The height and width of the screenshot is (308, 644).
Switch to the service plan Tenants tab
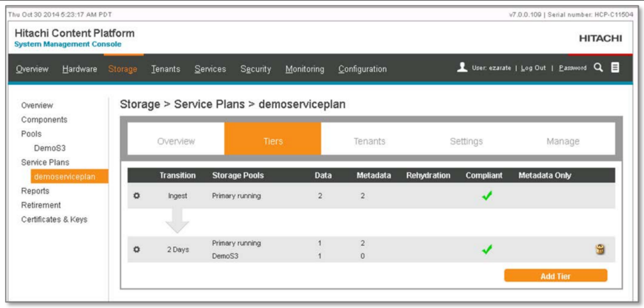[x=370, y=141]
